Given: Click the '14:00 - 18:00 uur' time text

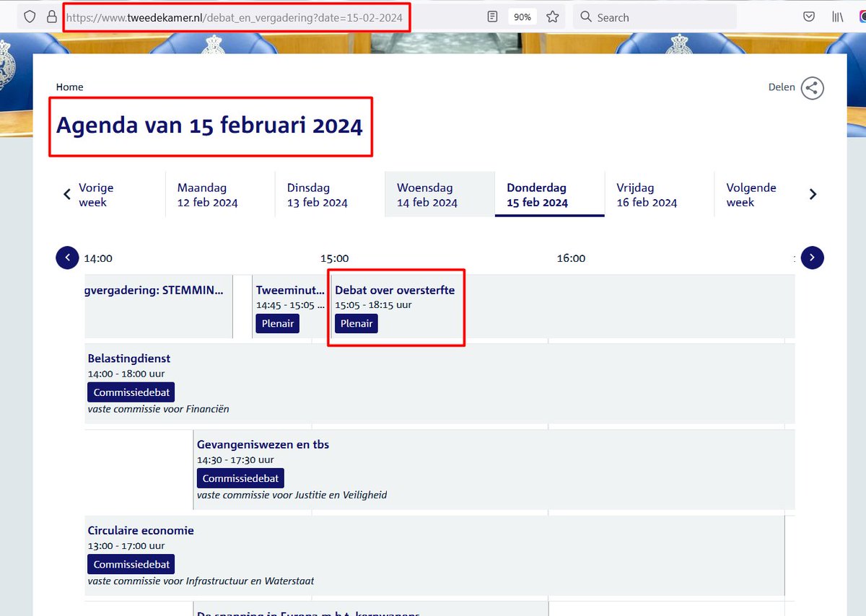Looking at the screenshot, I should pyautogui.click(x=126, y=374).
